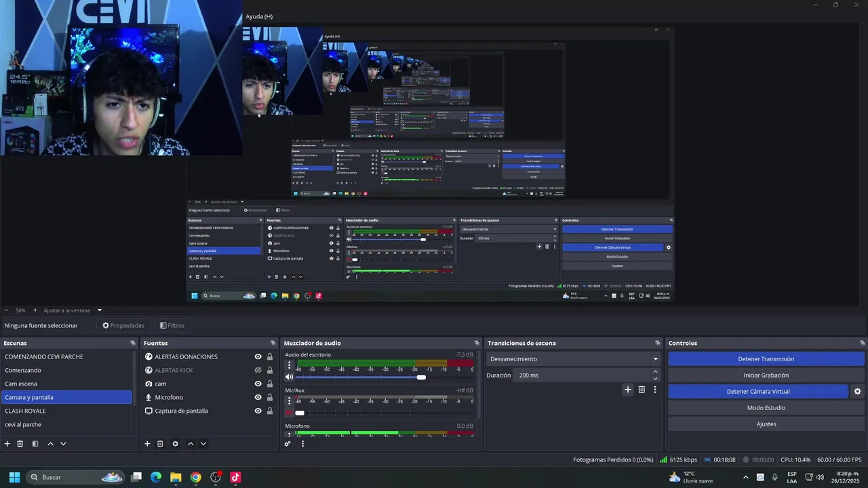Hide the Captura de pantalla source
Viewport: 868px width, 488px height.
pyautogui.click(x=258, y=411)
